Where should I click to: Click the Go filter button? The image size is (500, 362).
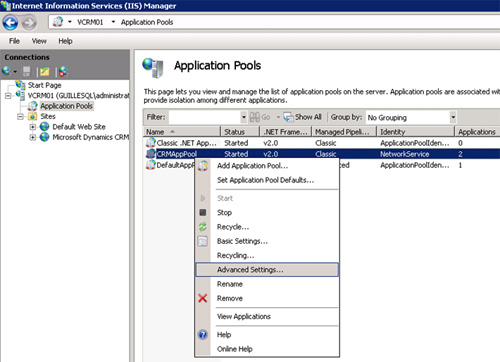(x=260, y=117)
